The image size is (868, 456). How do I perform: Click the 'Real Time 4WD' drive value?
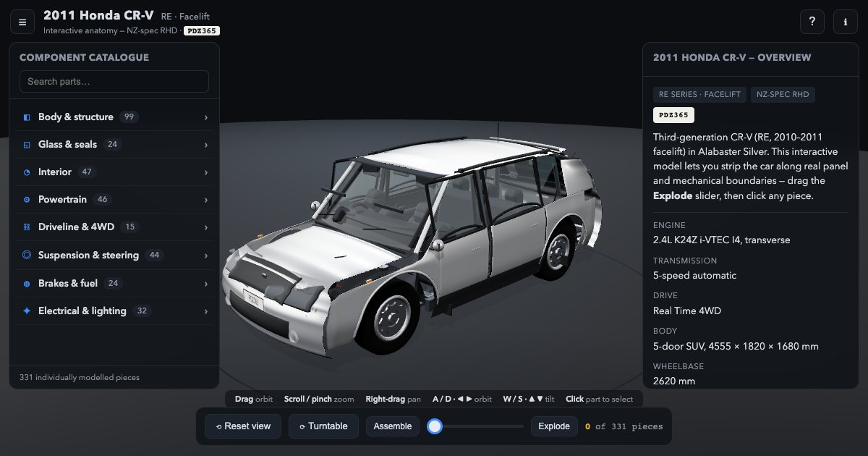point(687,311)
